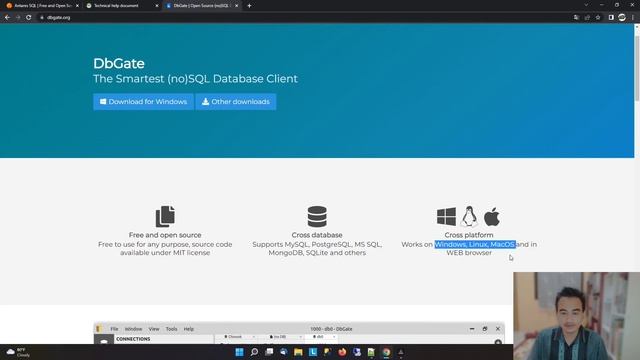Open taskbar Search magnifier
The height and width of the screenshot is (360, 640).
(254, 352)
